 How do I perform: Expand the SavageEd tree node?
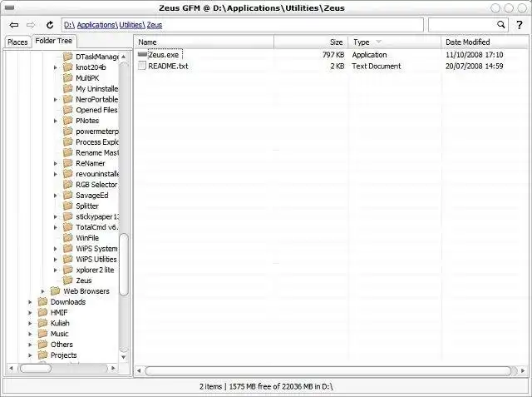click(x=56, y=196)
